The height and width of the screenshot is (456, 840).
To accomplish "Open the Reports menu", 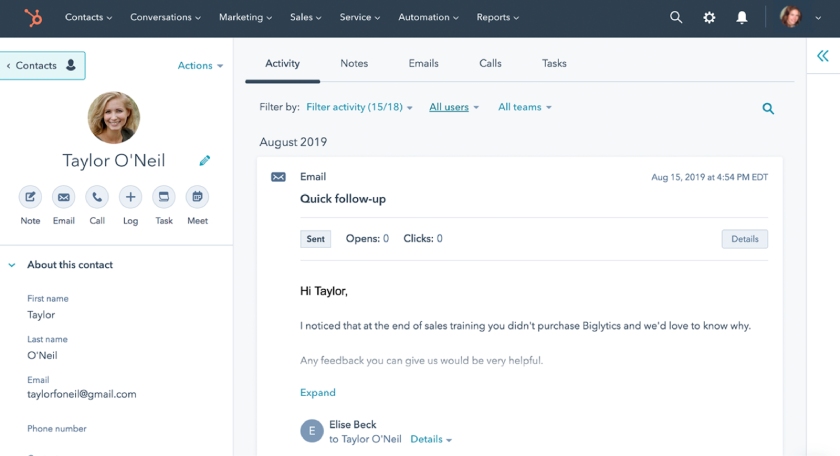I will [x=498, y=17].
